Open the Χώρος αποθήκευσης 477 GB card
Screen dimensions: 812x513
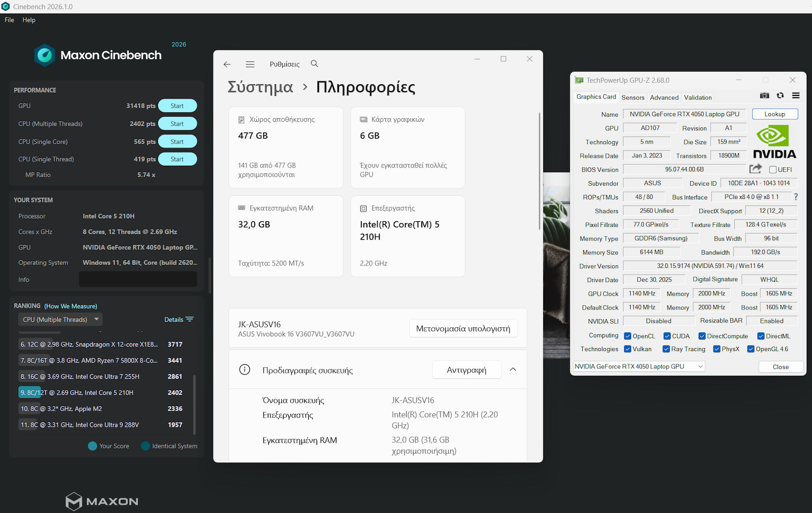click(286, 147)
